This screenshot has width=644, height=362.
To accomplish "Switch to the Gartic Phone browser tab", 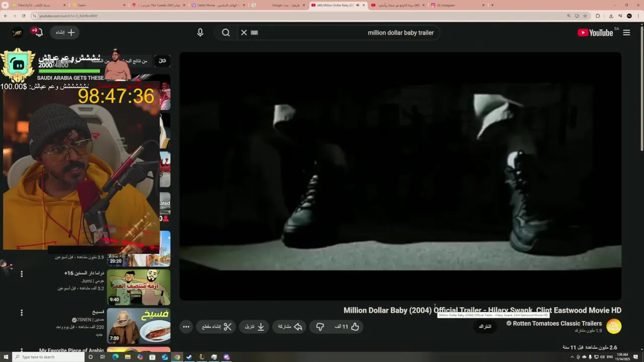I will point(218,5).
